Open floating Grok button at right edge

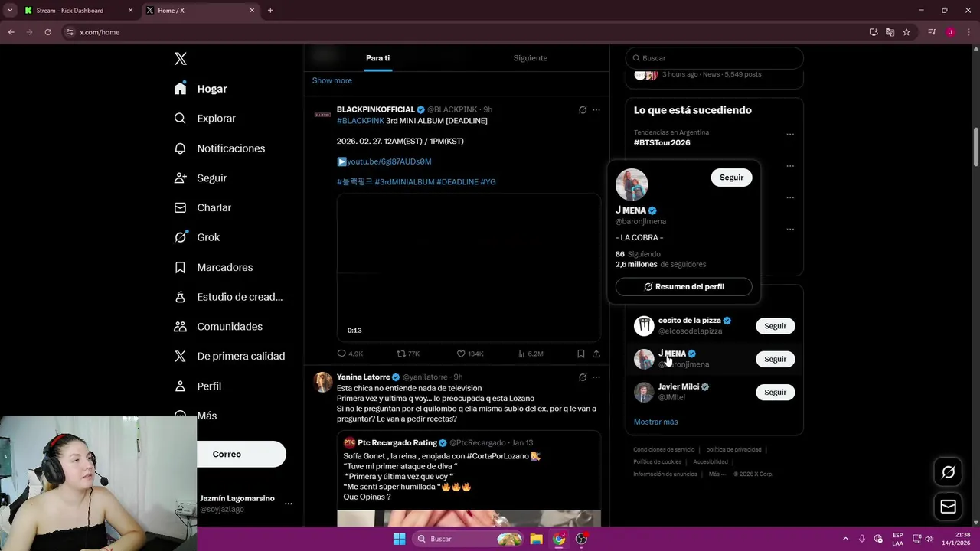(948, 472)
